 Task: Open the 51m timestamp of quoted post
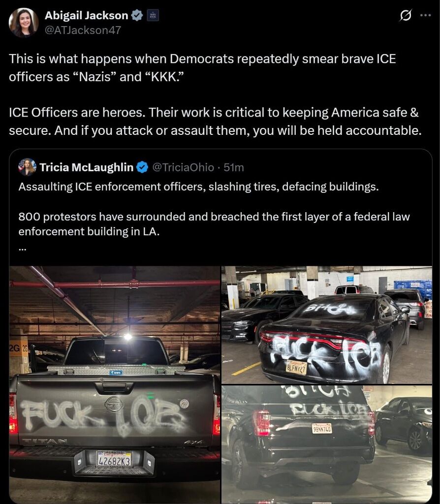coord(234,167)
